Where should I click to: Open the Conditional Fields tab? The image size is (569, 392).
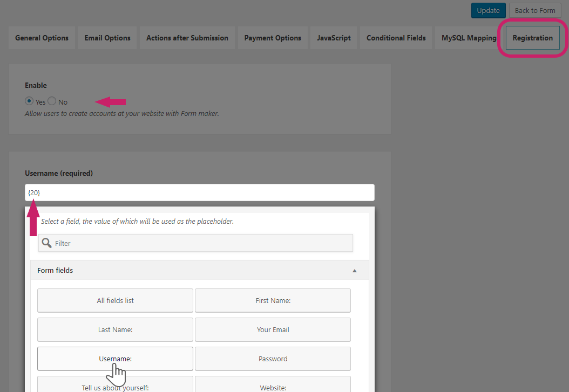[396, 38]
